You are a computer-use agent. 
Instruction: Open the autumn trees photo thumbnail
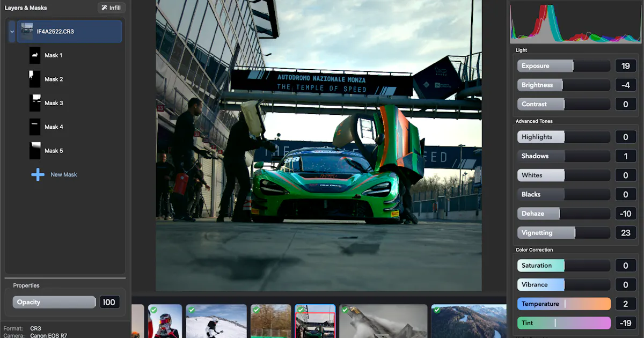click(x=271, y=321)
